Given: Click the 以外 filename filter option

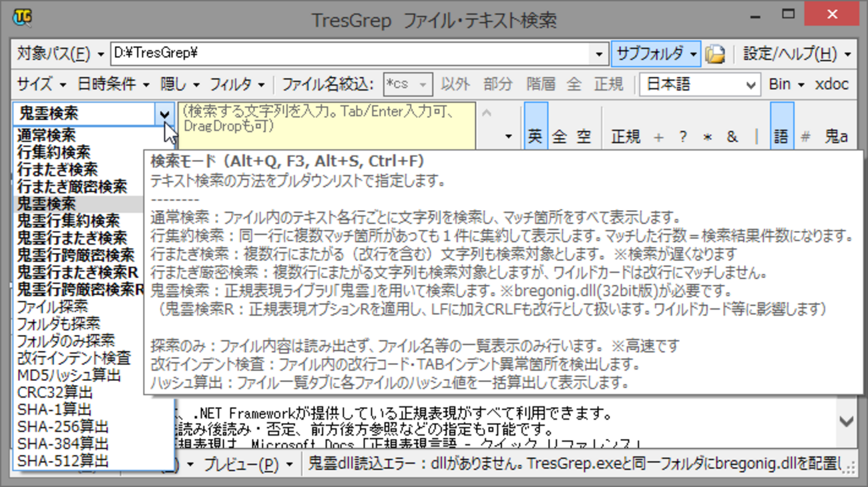Looking at the screenshot, I should [456, 84].
